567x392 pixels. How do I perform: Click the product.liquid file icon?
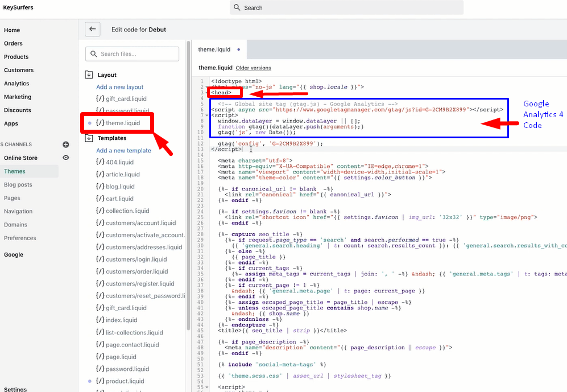click(100, 381)
